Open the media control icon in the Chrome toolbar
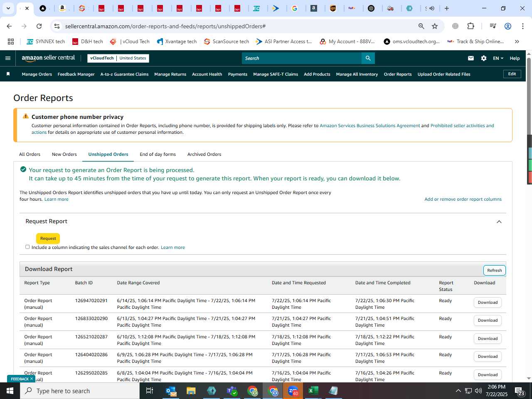The width and height of the screenshot is (532, 399). (493, 26)
